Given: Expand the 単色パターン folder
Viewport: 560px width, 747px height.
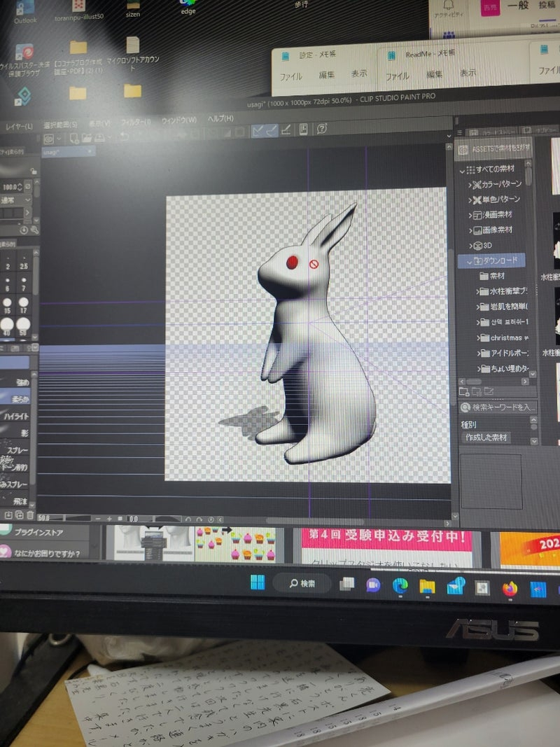Looking at the screenshot, I should tap(470, 200).
